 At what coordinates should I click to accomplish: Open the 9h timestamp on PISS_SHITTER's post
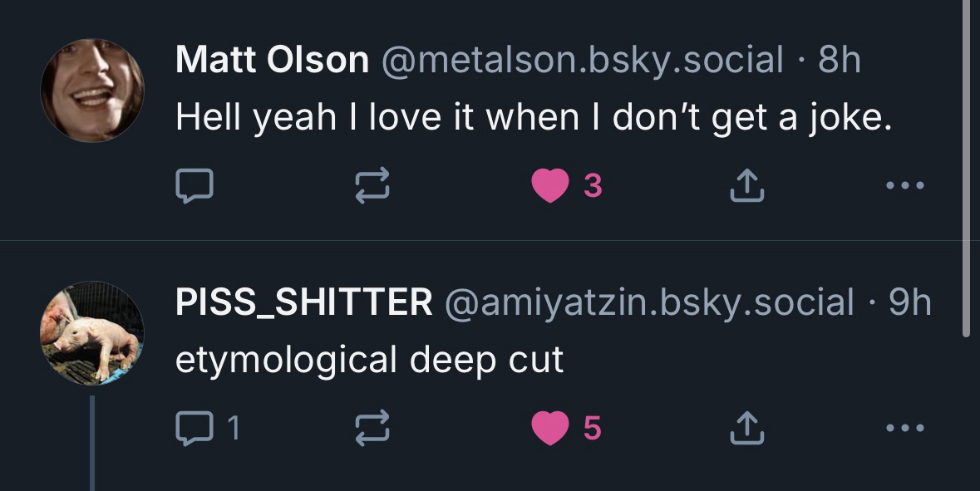910,302
